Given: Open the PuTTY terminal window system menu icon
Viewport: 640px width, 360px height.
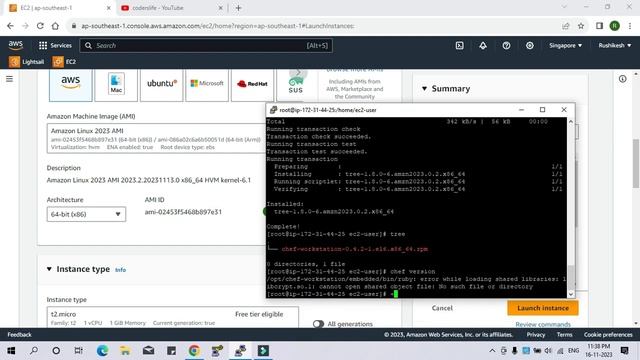Looking at the screenshot, I should 273,110.
